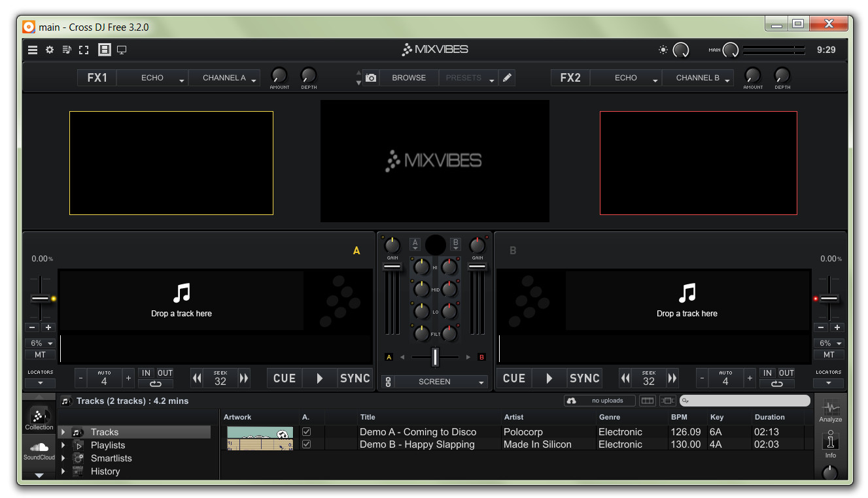868x498 pixels.
Task: Select History in the collection tree
Action: coord(105,471)
